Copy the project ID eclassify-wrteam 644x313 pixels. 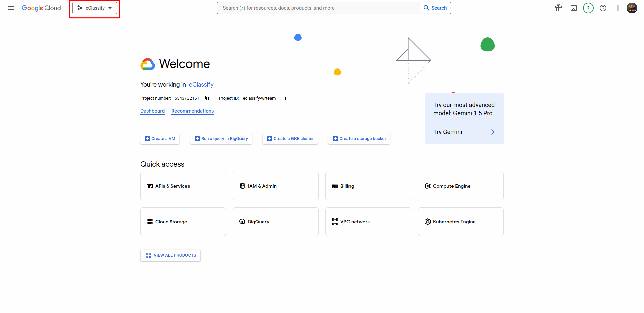coord(284,98)
